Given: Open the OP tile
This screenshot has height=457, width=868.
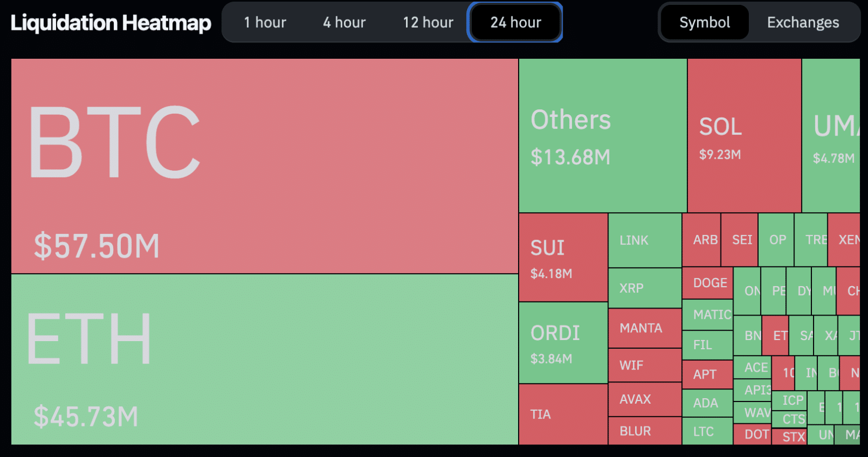Looking at the screenshot, I should [x=776, y=239].
